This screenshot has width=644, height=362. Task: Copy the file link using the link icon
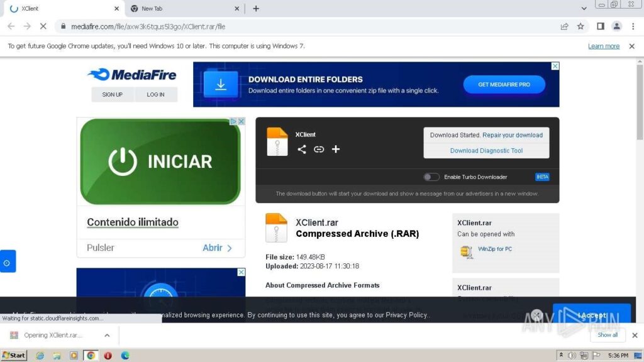point(319,150)
